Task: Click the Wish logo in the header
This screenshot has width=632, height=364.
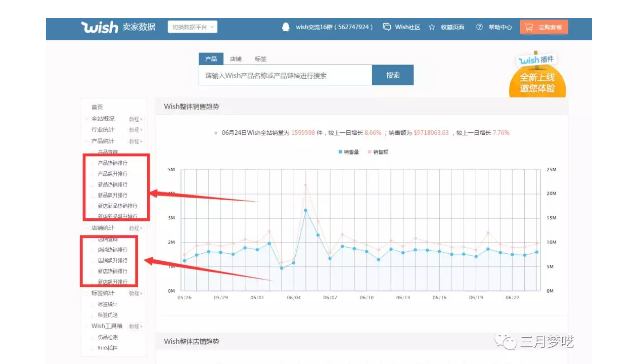Action: coord(100,27)
